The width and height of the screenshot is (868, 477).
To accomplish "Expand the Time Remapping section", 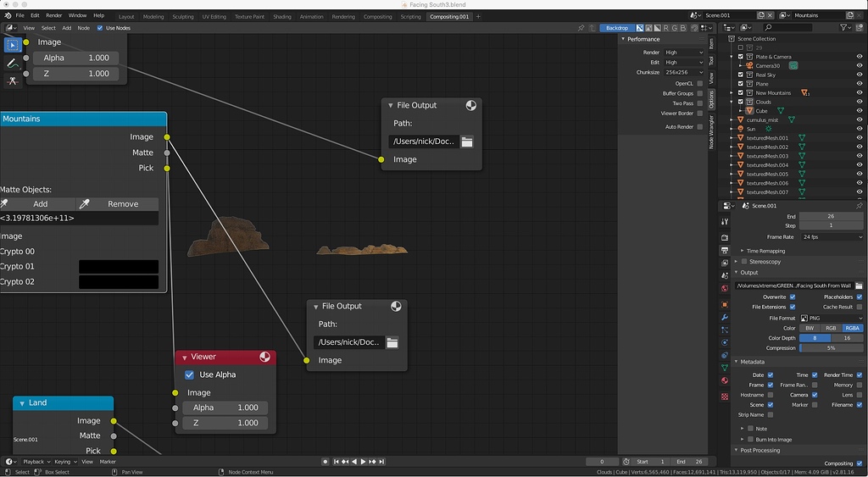I will (743, 251).
